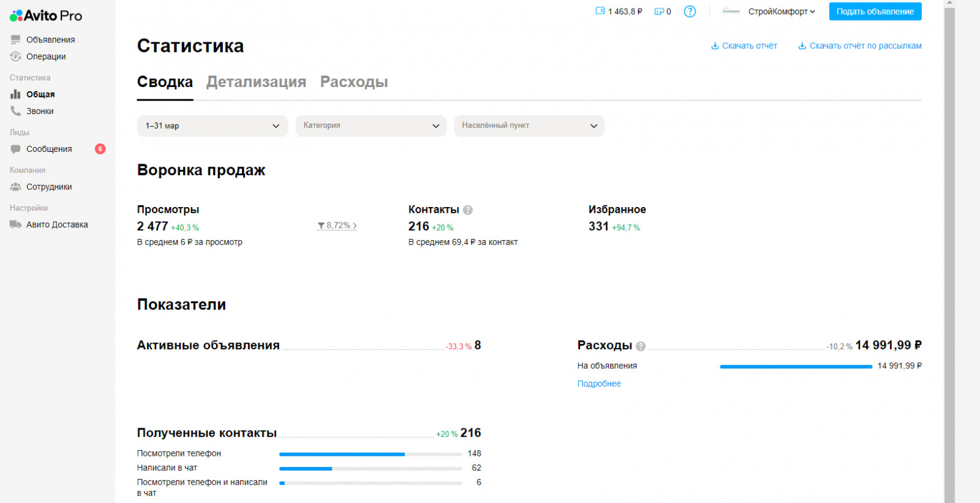The width and height of the screenshot is (980, 503).
Task: Open the СтройКомфорт account menu
Action: point(782,12)
